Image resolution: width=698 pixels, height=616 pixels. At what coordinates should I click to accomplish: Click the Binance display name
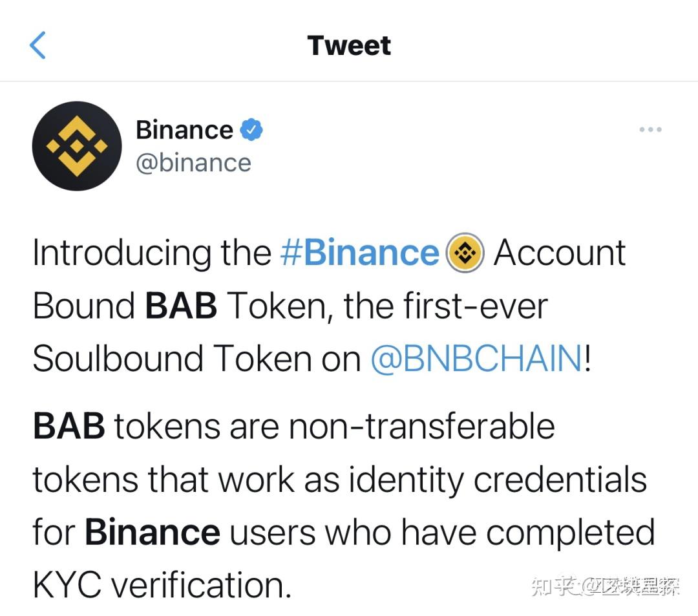click(184, 131)
